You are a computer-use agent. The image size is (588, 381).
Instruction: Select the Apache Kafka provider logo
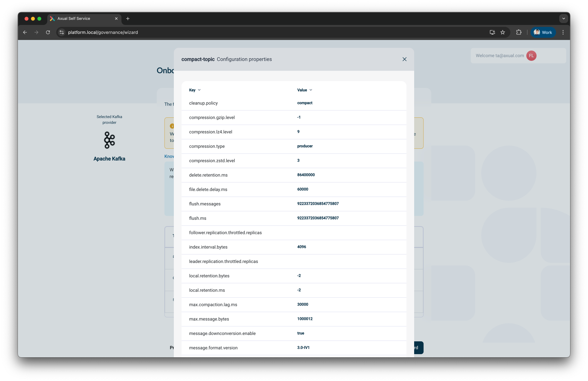click(109, 140)
